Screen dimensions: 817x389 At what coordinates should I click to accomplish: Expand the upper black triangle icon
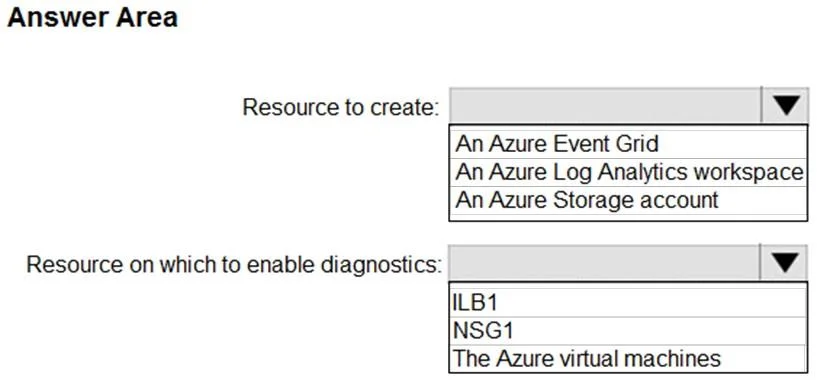pos(786,106)
